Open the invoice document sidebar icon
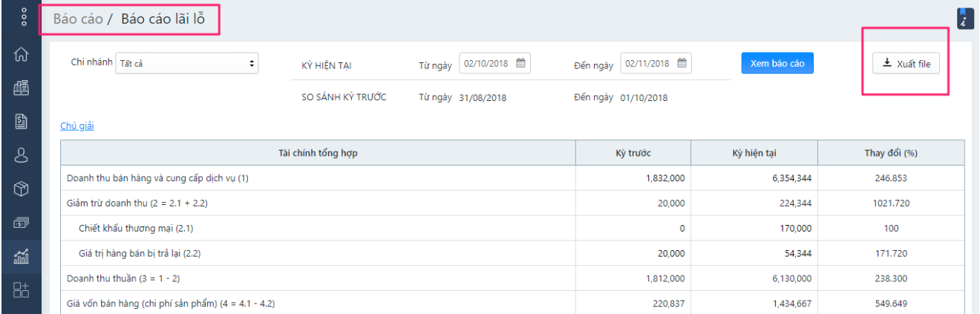Screen dimensions: 980x314 [x=21, y=122]
